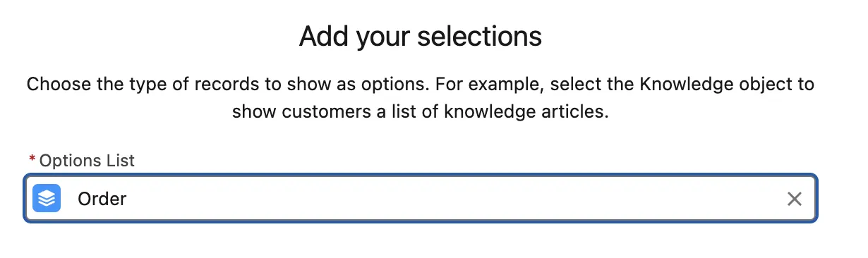Click the red required asterisk
Screen dimensions: 868x258
[32, 161]
